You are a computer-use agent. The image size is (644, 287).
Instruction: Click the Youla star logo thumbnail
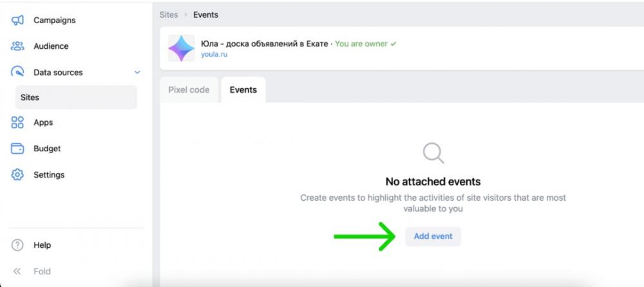[182, 48]
